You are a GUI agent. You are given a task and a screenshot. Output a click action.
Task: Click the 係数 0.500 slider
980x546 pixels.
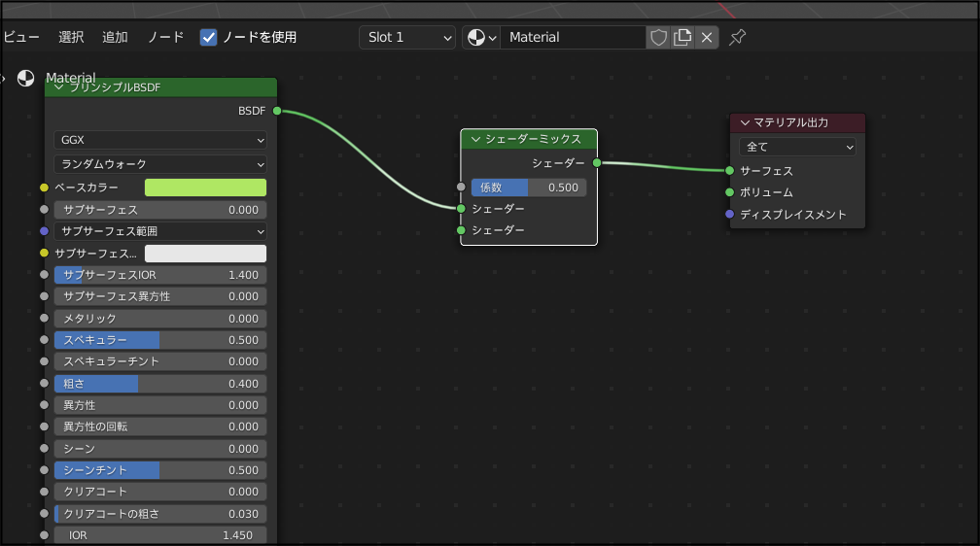pos(529,188)
